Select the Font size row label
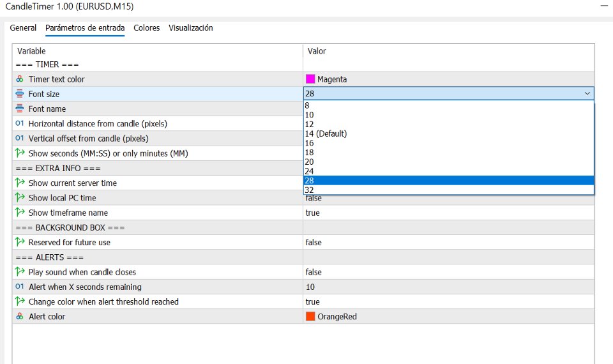 44,94
